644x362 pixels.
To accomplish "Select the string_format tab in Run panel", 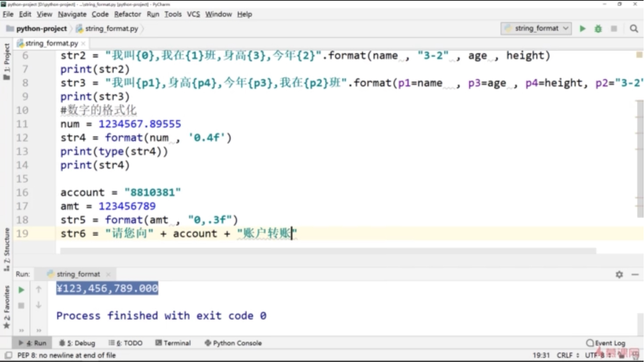I will [79, 274].
